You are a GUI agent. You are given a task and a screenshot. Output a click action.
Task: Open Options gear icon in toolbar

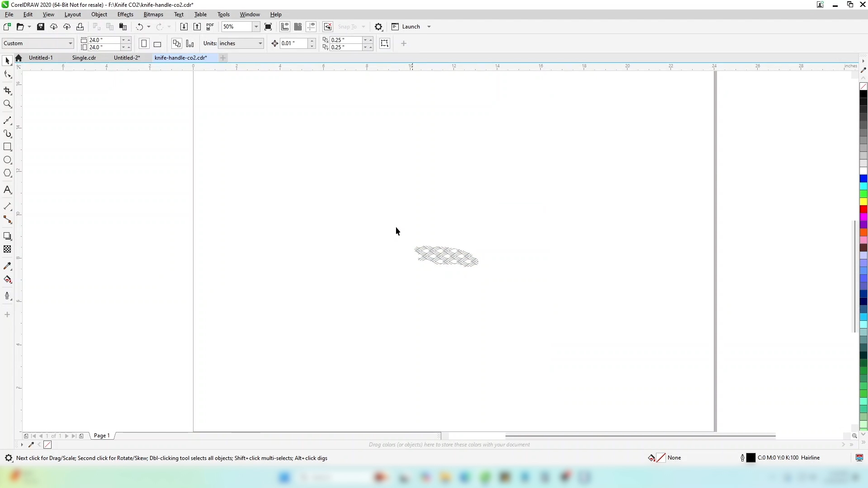click(379, 27)
